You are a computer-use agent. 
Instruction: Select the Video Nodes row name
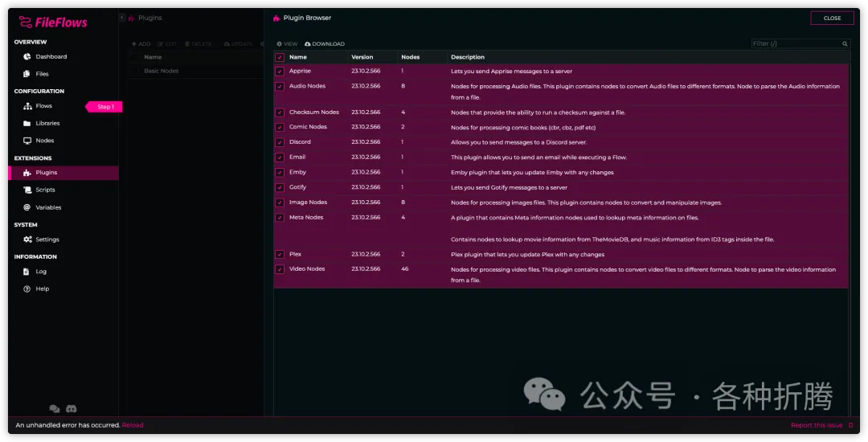[307, 269]
